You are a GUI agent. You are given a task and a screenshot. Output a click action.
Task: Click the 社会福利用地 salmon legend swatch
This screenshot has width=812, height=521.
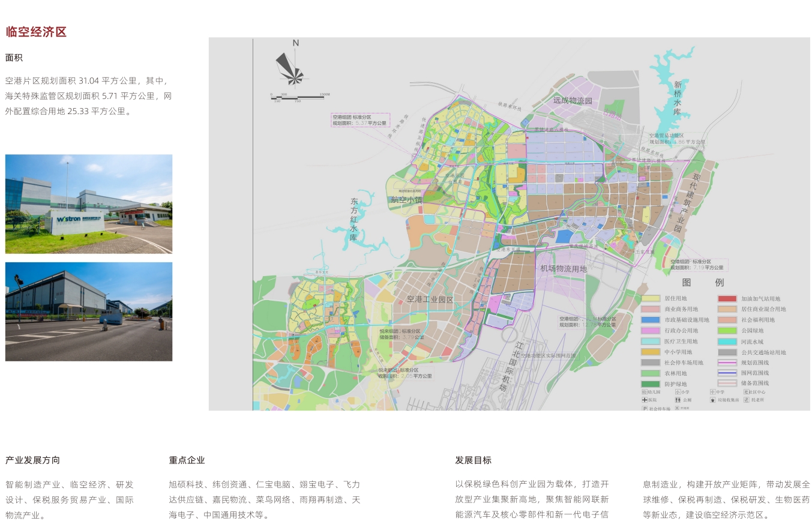(727, 320)
